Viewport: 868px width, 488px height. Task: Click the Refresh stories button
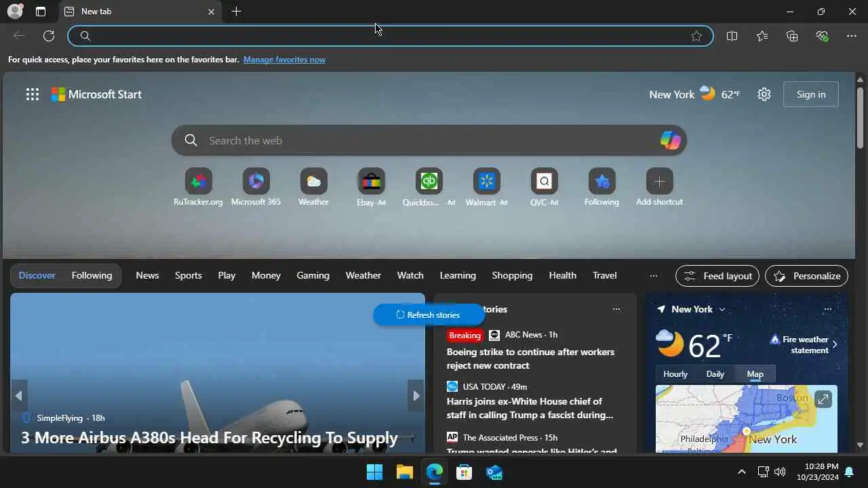click(x=429, y=314)
